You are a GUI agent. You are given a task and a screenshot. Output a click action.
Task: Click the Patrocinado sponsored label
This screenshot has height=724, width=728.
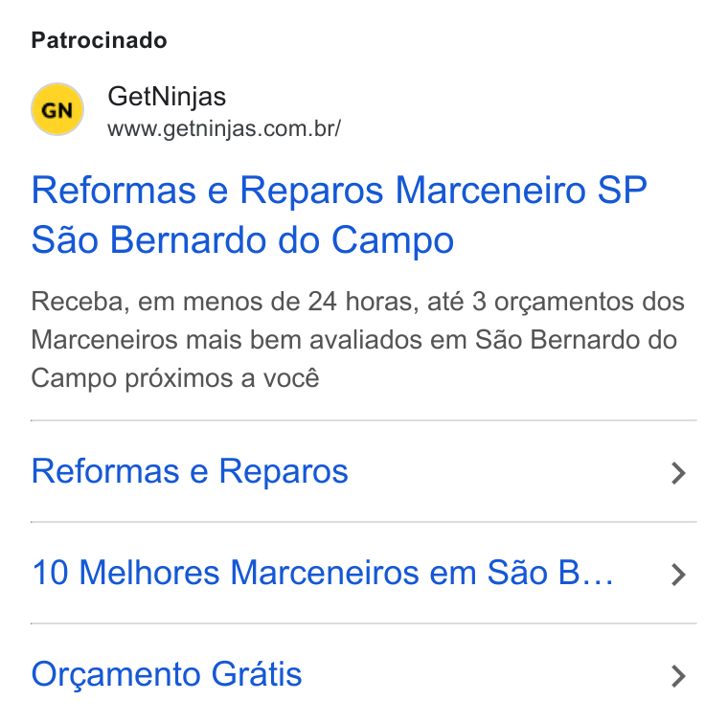[99, 40]
